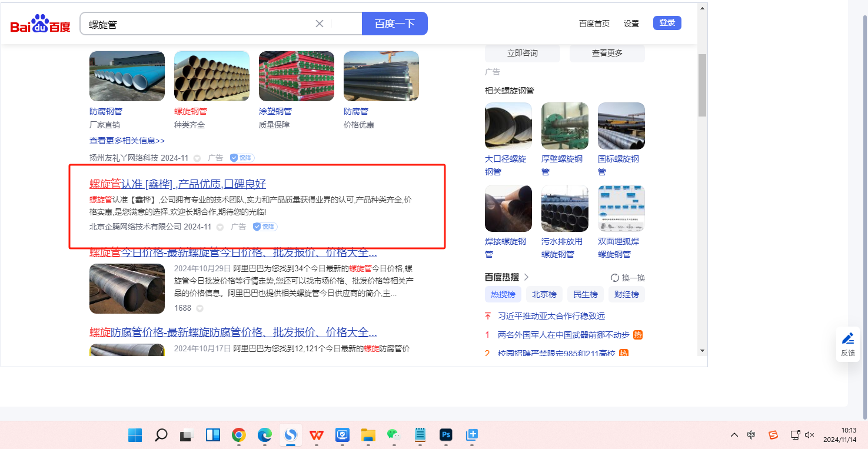Select the 热搜榜 tab
Viewport: 868px width, 449px height.
point(503,294)
